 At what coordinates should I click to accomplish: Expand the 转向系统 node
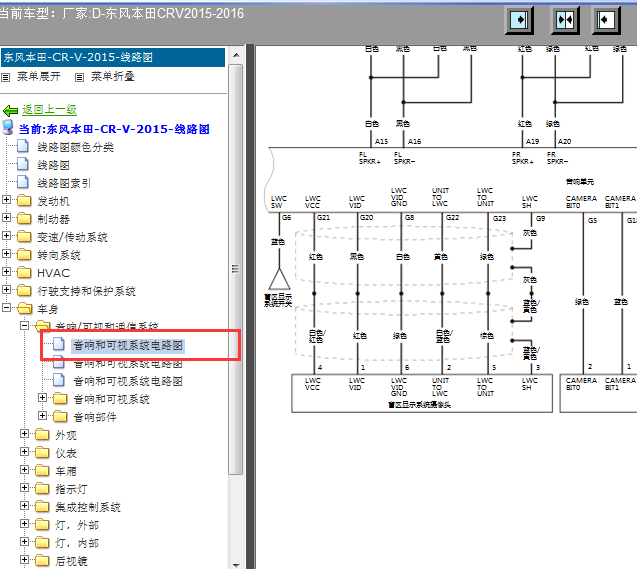pyautogui.click(x=6, y=253)
